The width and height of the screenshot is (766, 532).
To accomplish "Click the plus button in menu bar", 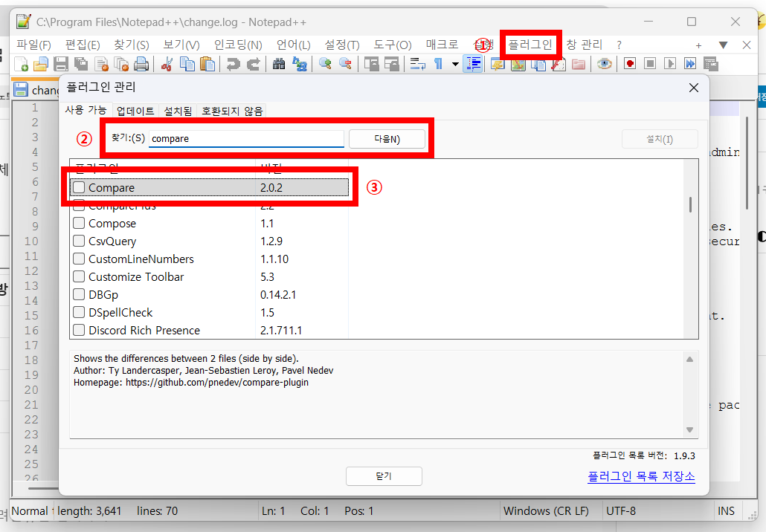I will click(x=698, y=45).
